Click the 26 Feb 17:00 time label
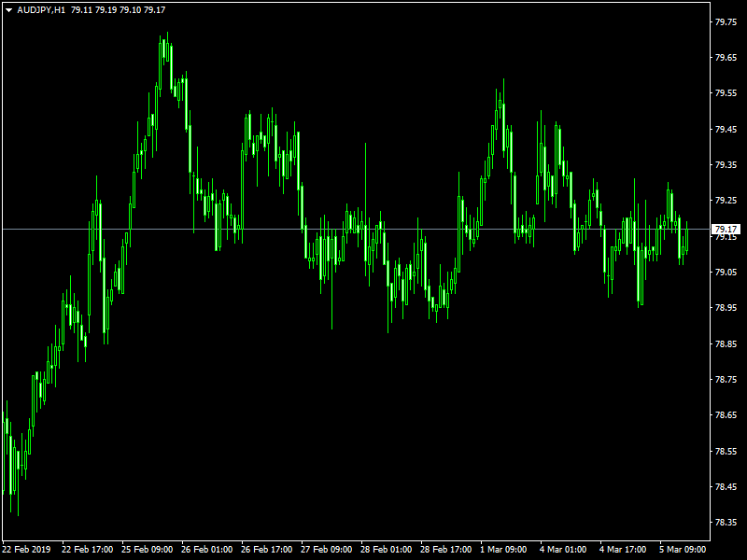Screen dimensions: 747x560 point(266,550)
